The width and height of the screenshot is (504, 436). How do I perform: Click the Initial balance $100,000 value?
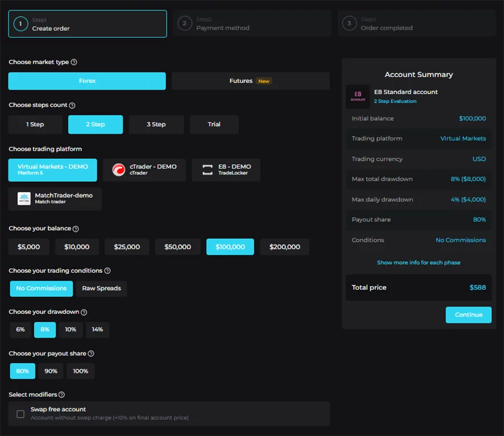[472, 119]
